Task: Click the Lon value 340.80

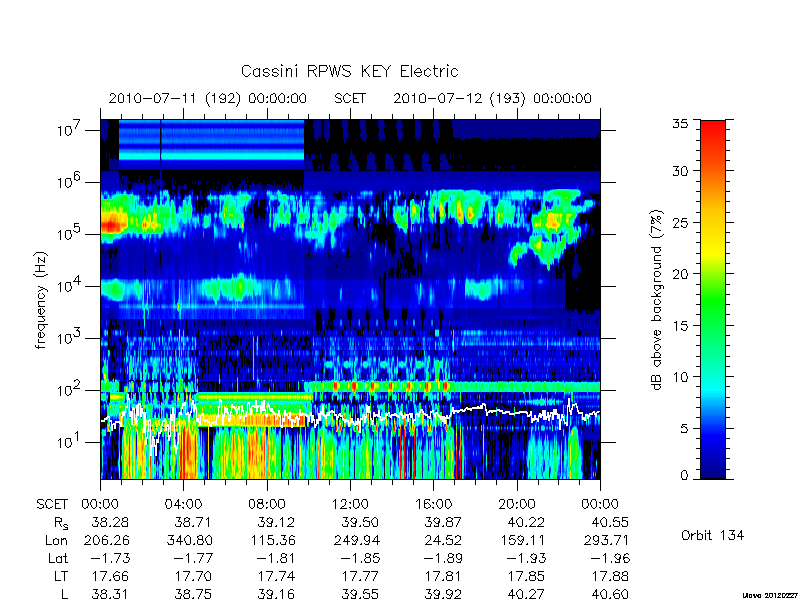Action: click(189, 540)
